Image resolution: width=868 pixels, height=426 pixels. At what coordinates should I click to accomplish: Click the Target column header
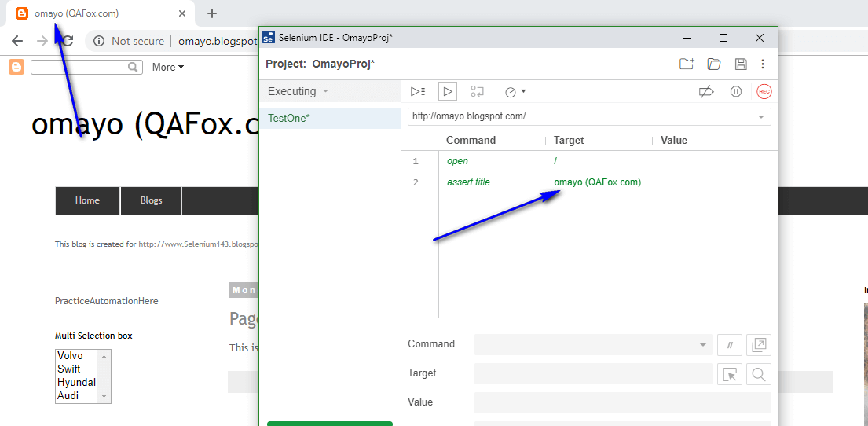(569, 140)
